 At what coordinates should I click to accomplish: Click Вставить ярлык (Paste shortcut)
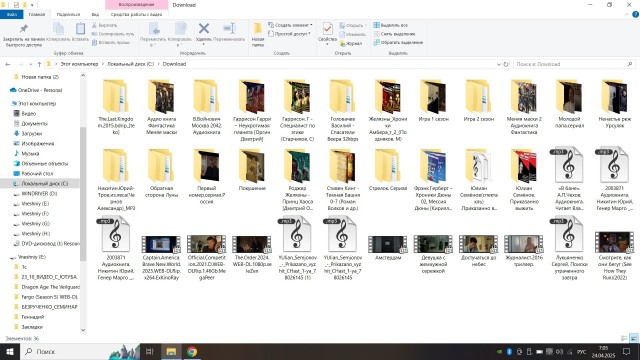point(111,42)
